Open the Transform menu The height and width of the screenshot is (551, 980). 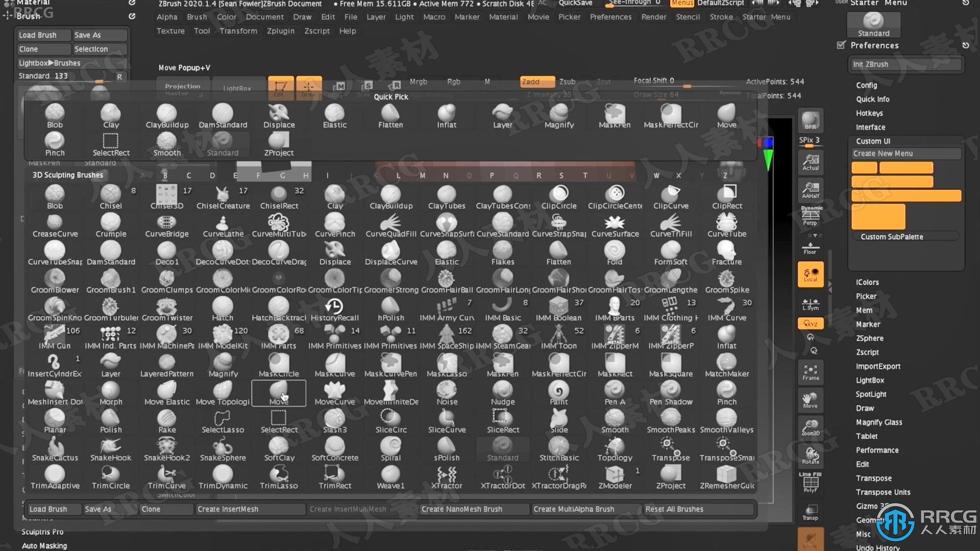[x=238, y=31]
